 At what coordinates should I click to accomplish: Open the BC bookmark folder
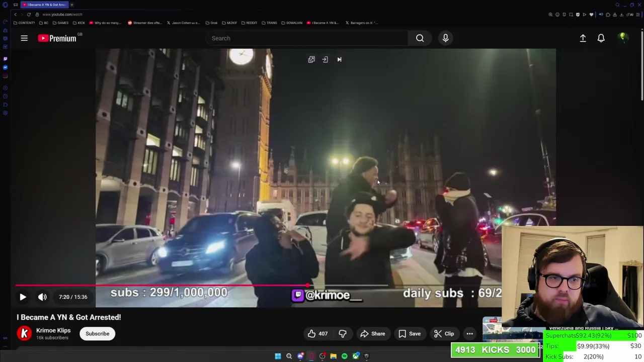[x=44, y=23]
